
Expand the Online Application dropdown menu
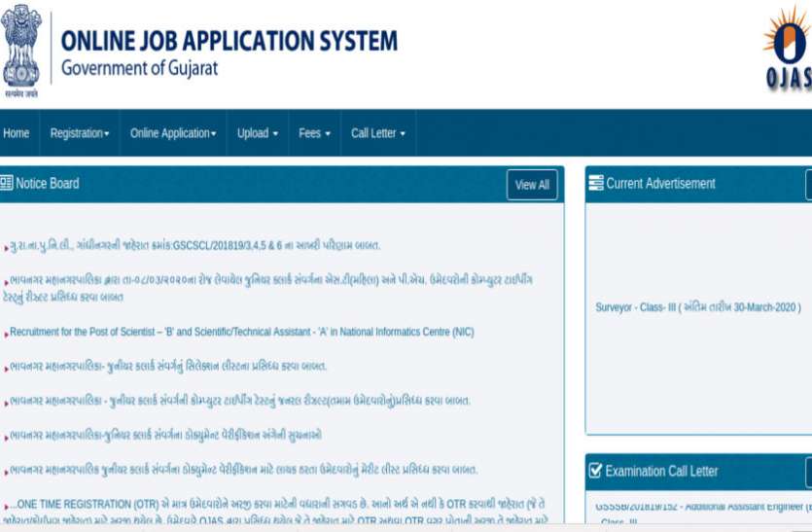[173, 133]
